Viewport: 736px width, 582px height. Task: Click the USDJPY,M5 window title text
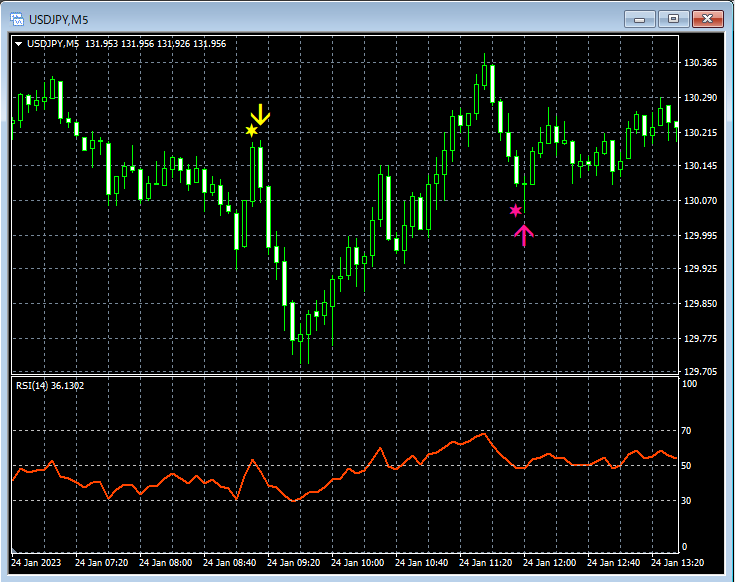coord(59,20)
